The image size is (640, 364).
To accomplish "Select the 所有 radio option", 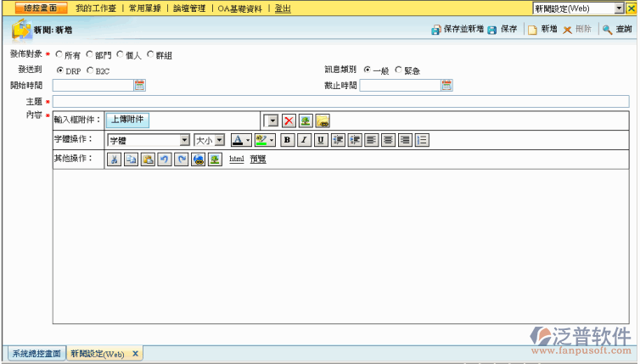I will point(59,55).
